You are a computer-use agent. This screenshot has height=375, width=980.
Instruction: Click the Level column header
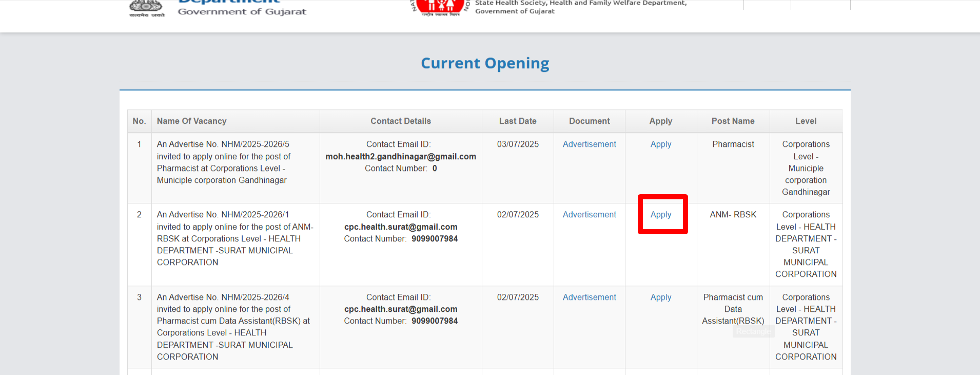tap(806, 121)
